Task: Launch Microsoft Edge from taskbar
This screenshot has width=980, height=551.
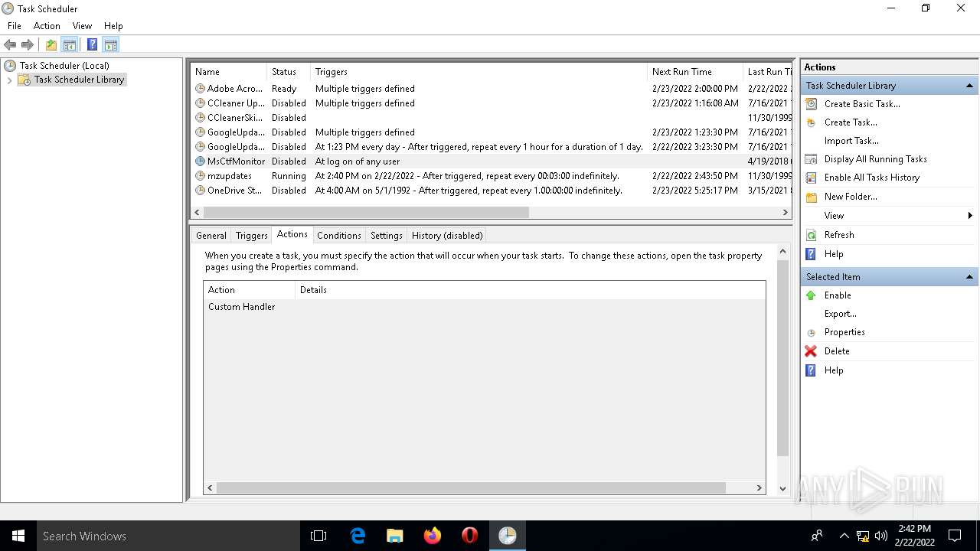Action: (x=358, y=536)
